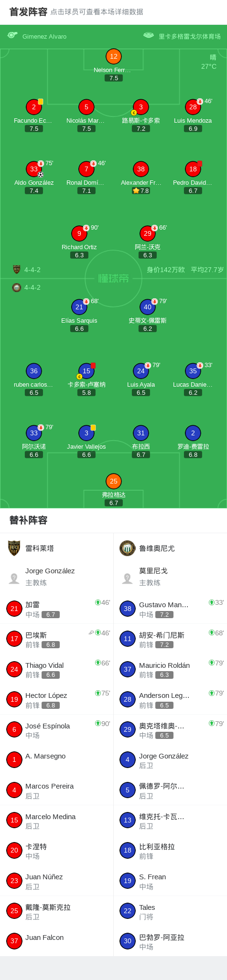The height and width of the screenshot is (980, 227).
Task: Tap the stadium name 里卡多格雷戈尔体育场
Action: (182, 36)
